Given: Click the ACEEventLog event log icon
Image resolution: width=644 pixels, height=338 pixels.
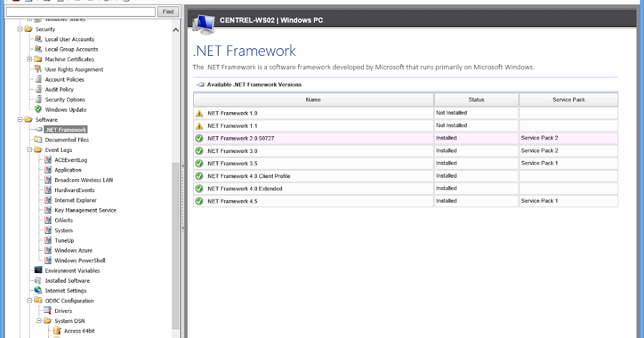Looking at the screenshot, I should 48,160.
